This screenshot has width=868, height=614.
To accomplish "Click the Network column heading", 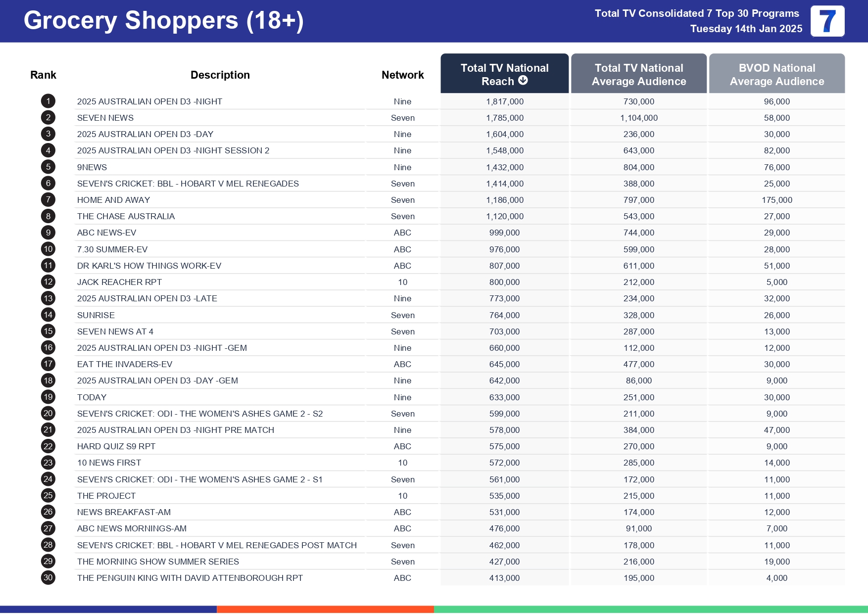I will point(402,75).
